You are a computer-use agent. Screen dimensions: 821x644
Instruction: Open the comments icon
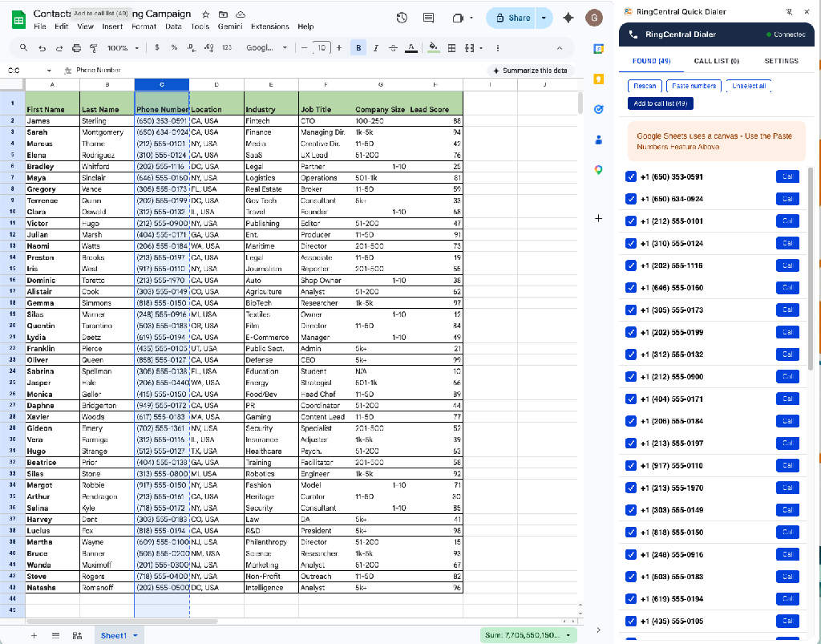428,18
